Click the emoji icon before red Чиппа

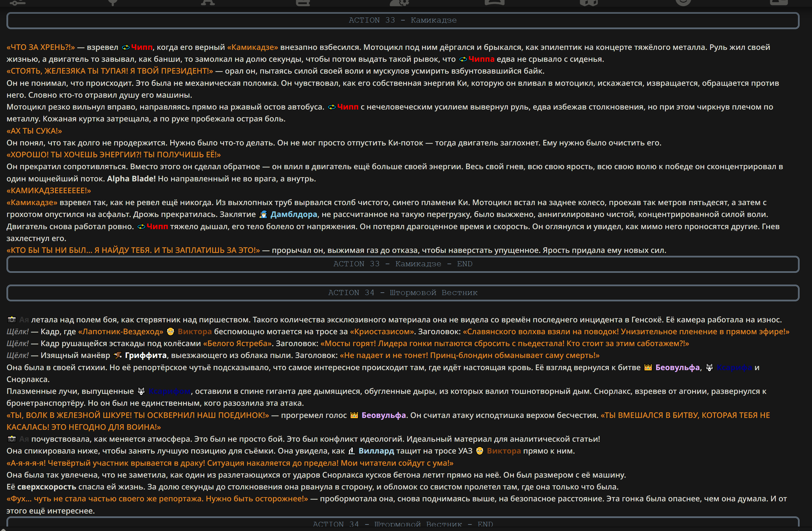tap(463, 59)
